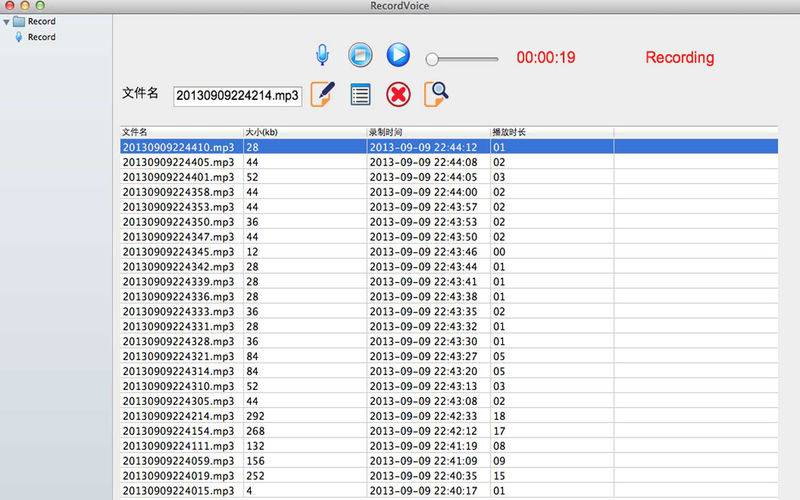The width and height of the screenshot is (800, 500).
Task: Select row 20130909224015.mp3
Action: coord(449,490)
